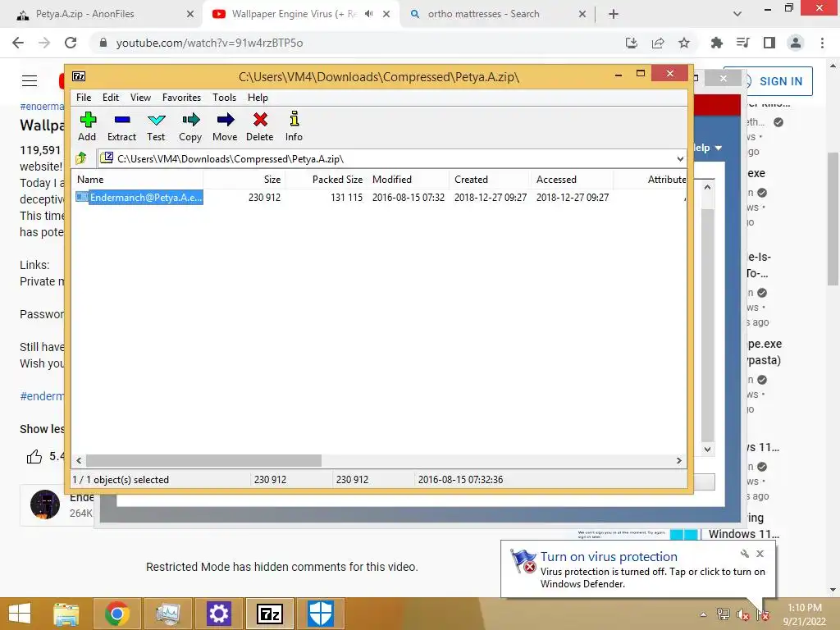Image resolution: width=840 pixels, height=630 pixels.
Task: Click the muted volume tray icon
Action: pos(743,614)
